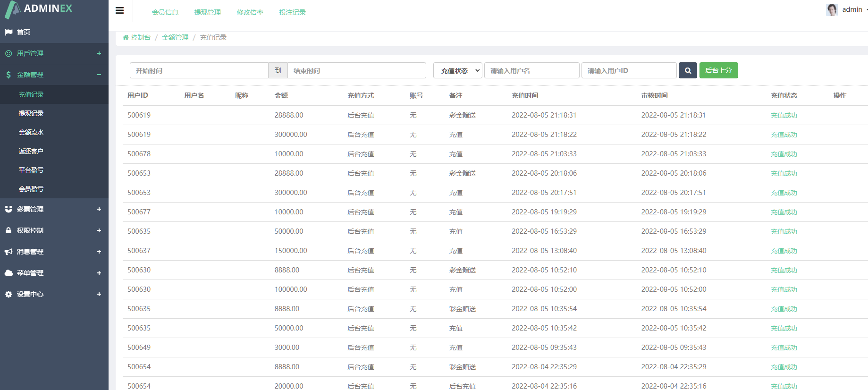Click the hamburger menu toggle icon
Image resolution: width=868 pixels, height=390 pixels.
pos(120,10)
